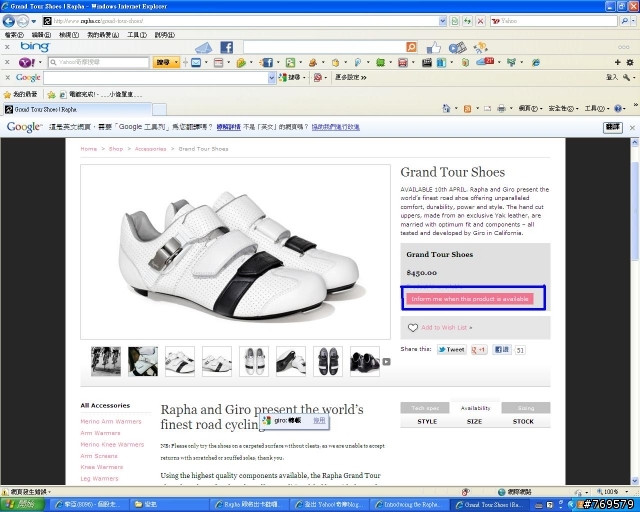Click the thumbs-up Like icon on Bing toolbar
Screen dimensions: 640x512
(433, 48)
